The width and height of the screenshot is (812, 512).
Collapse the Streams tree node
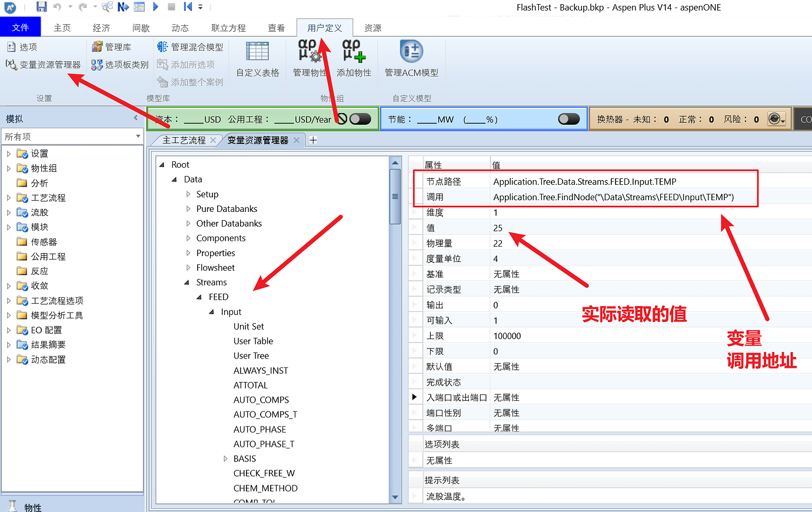pos(186,282)
